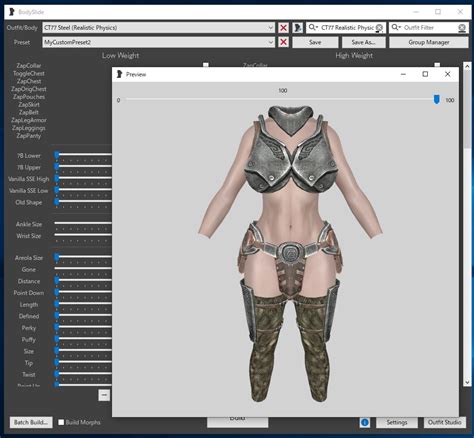474x438 pixels.
Task: Click the slider panel scrollbar up arrow
Action: pyautogui.click(x=467, y=66)
